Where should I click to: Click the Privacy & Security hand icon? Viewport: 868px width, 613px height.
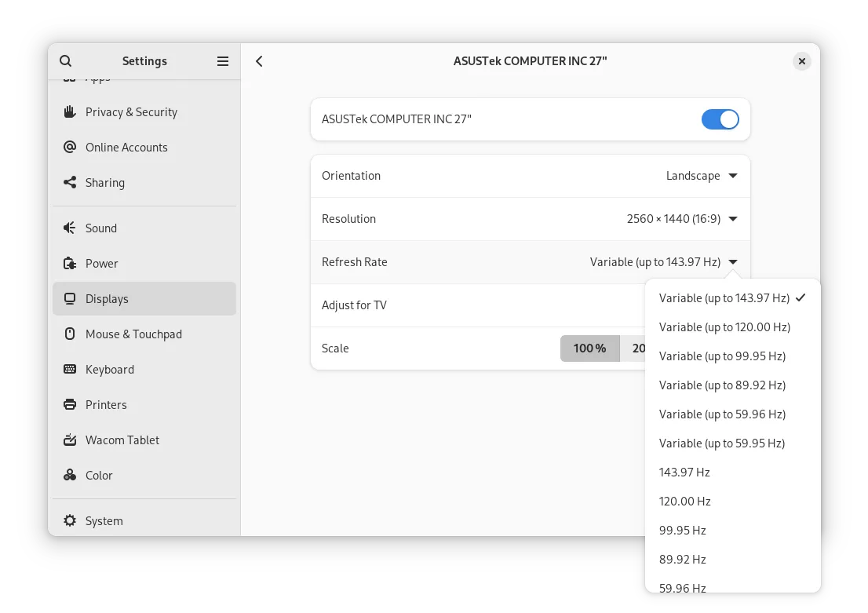(x=70, y=112)
